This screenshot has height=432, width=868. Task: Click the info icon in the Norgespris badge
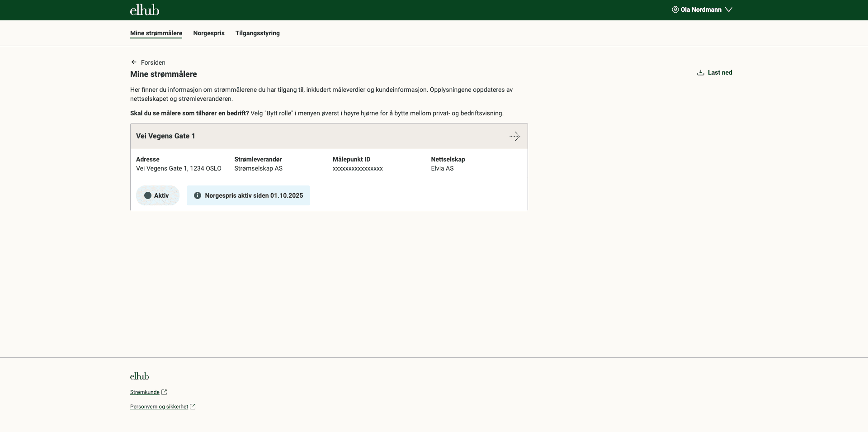click(x=198, y=195)
